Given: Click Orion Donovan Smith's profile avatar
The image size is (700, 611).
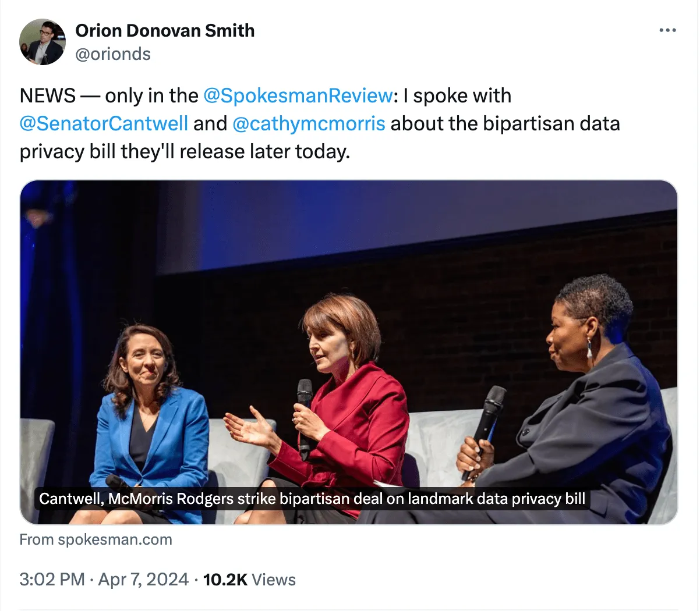Looking at the screenshot, I should [42, 42].
